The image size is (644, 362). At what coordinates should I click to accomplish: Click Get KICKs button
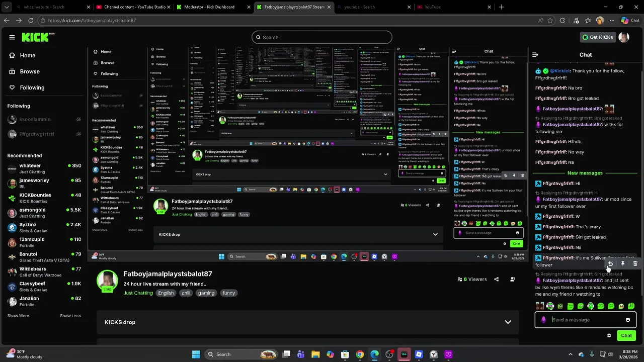pos(598,37)
